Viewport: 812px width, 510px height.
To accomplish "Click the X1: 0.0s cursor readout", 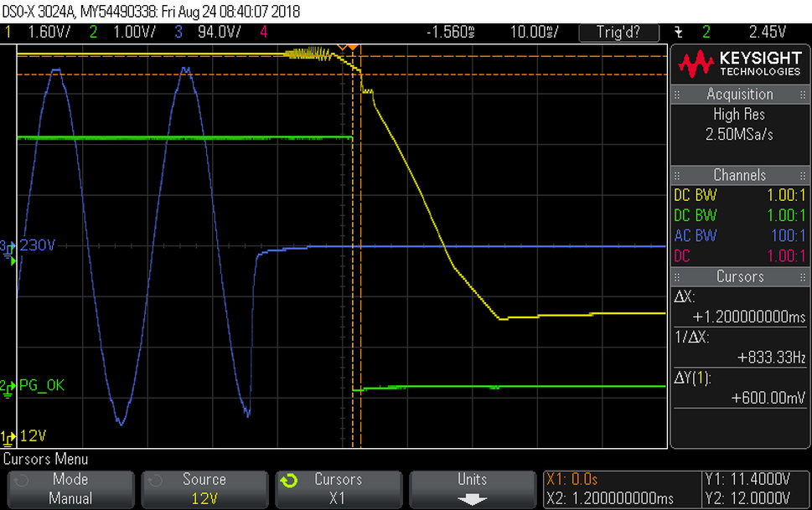I will [x=572, y=480].
